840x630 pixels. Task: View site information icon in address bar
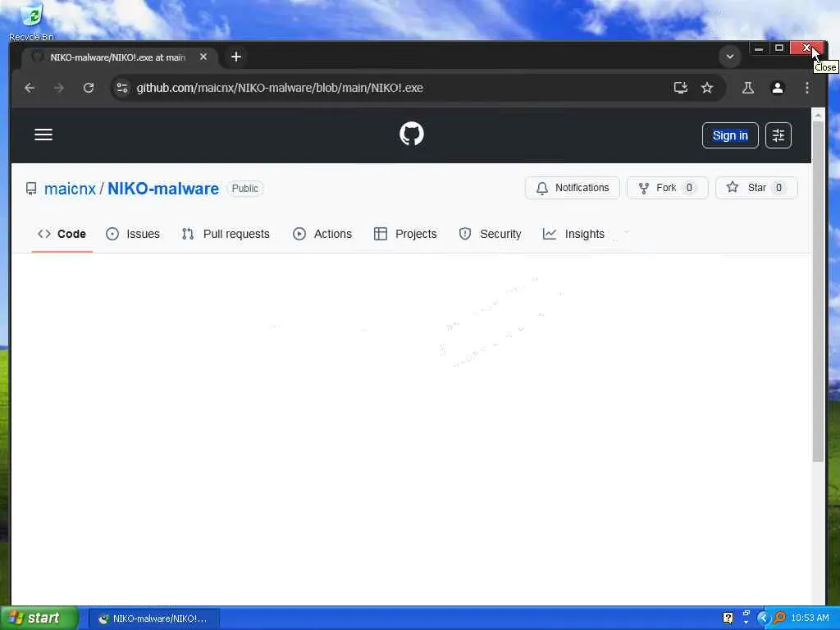click(x=122, y=88)
